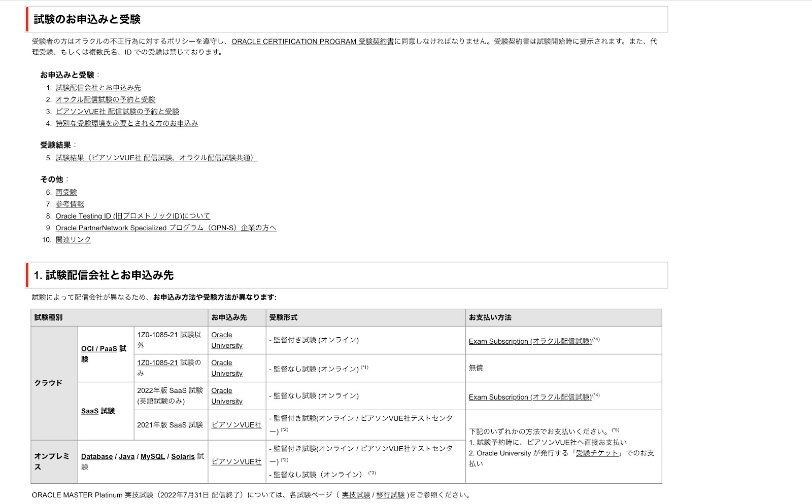The width and height of the screenshot is (812, 504).
Task: Click the Java exam link
Action: pos(127,457)
